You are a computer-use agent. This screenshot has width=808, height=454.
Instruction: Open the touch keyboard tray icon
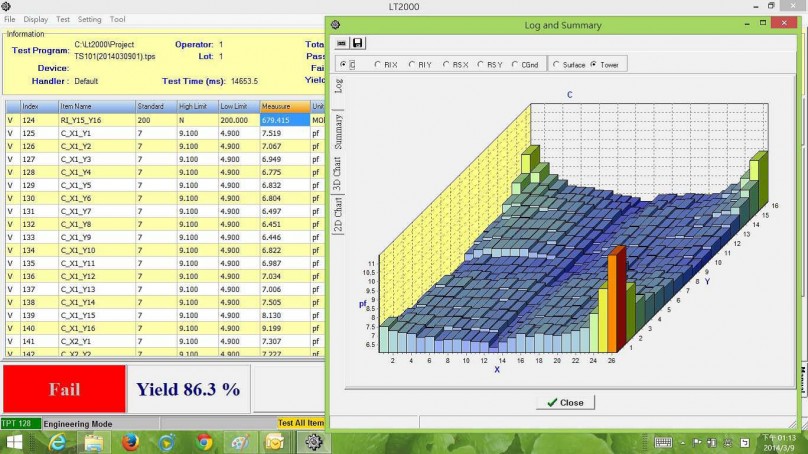pyautogui.click(x=663, y=442)
